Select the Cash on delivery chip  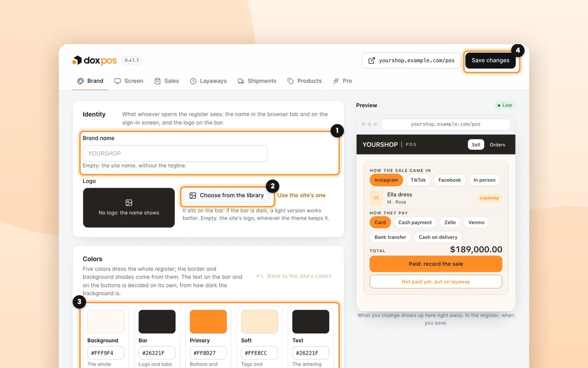(x=438, y=237)
